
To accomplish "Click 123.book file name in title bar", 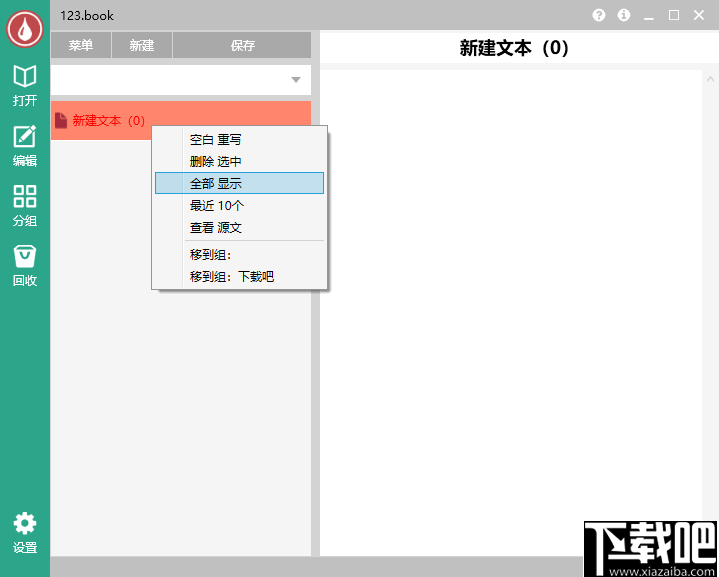I will click(87, 16).
